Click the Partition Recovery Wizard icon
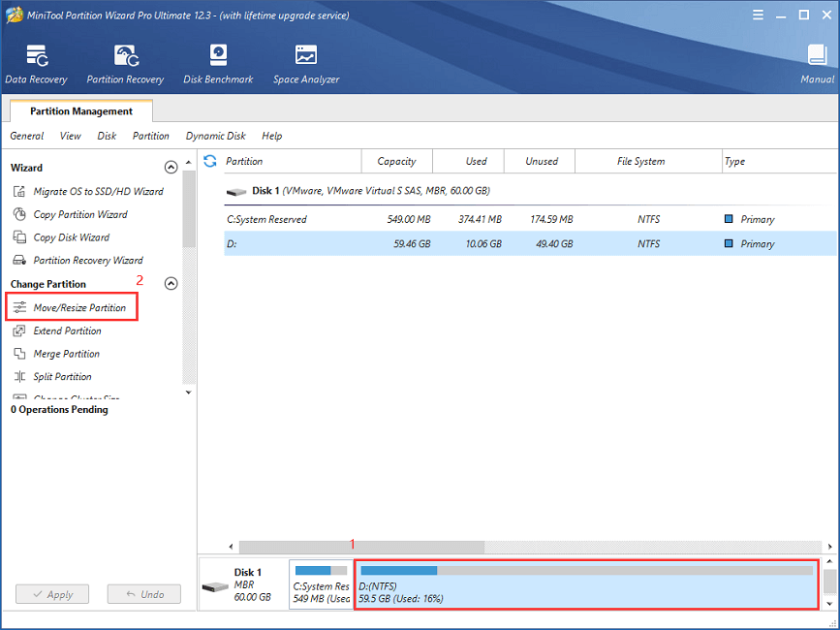 tap(19, 261)
